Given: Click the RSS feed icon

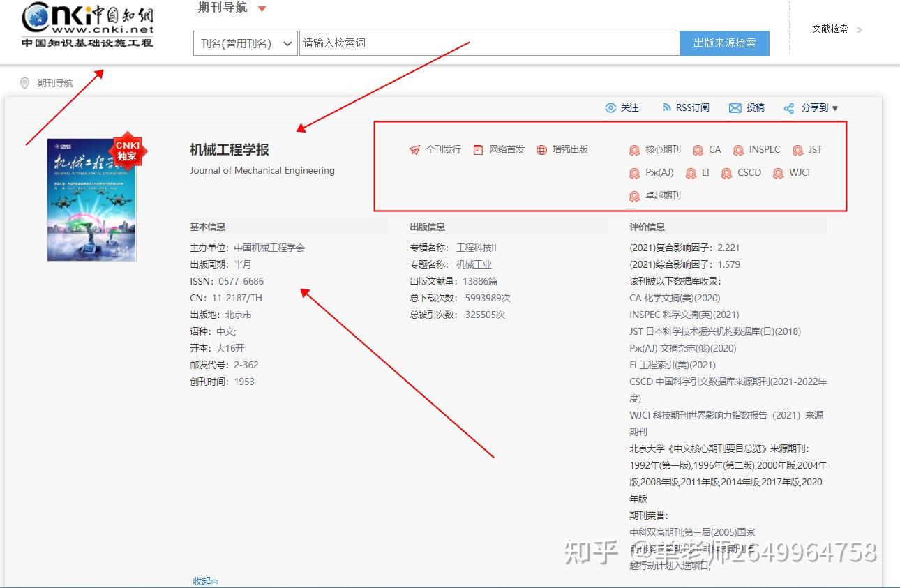Looking at the screenshot, I should [x=667, y=107].
